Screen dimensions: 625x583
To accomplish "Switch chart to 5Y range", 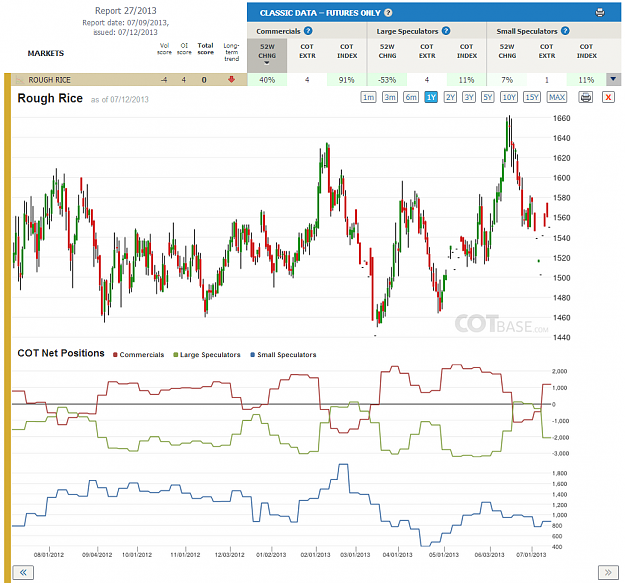I will pyautogui.click(x=488, y=97).
